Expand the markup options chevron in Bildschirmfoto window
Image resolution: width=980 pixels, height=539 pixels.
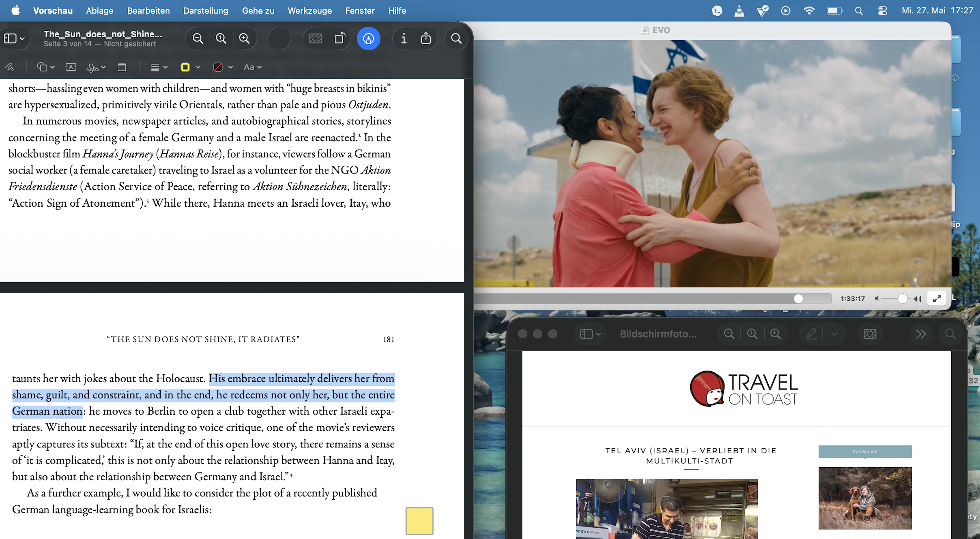coord(834,334)
